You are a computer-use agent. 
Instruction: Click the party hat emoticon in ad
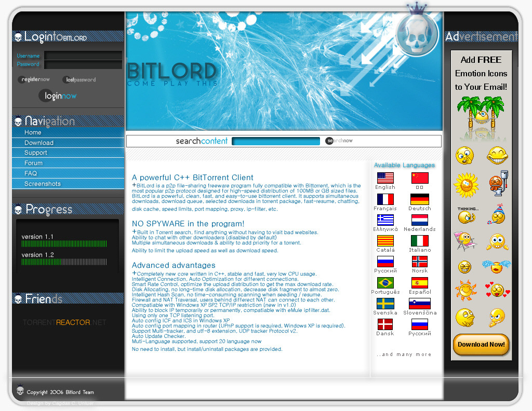pos(497,214)
